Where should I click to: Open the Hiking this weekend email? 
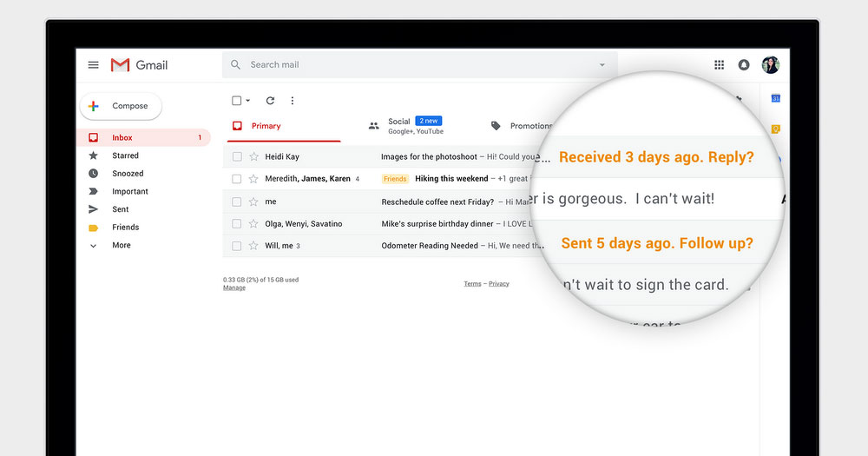click(451, 178)
